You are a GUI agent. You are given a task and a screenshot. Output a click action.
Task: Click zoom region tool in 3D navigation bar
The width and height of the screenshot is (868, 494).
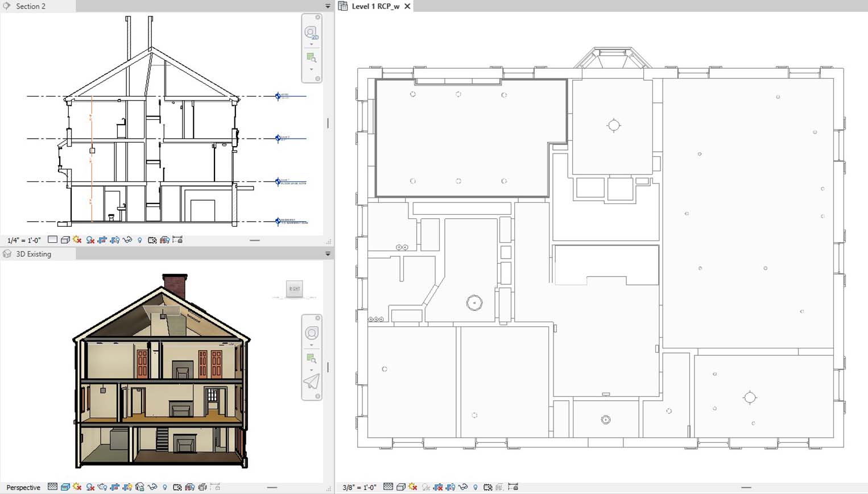coord(311,358)
